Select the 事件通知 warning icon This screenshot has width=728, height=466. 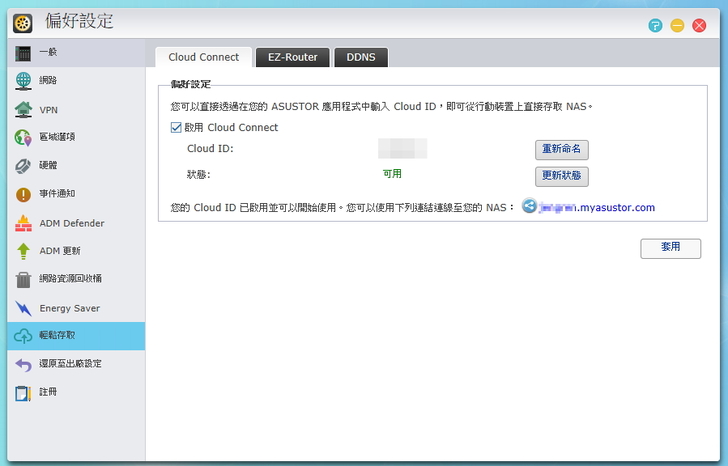pyautogui.click(x=23, y=194)
